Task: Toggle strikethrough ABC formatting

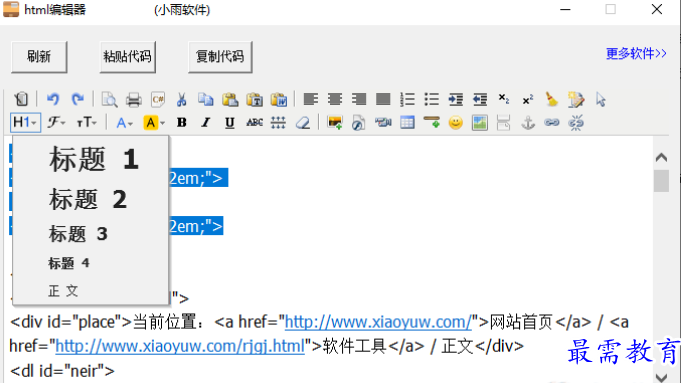Action: pos(254,123)
